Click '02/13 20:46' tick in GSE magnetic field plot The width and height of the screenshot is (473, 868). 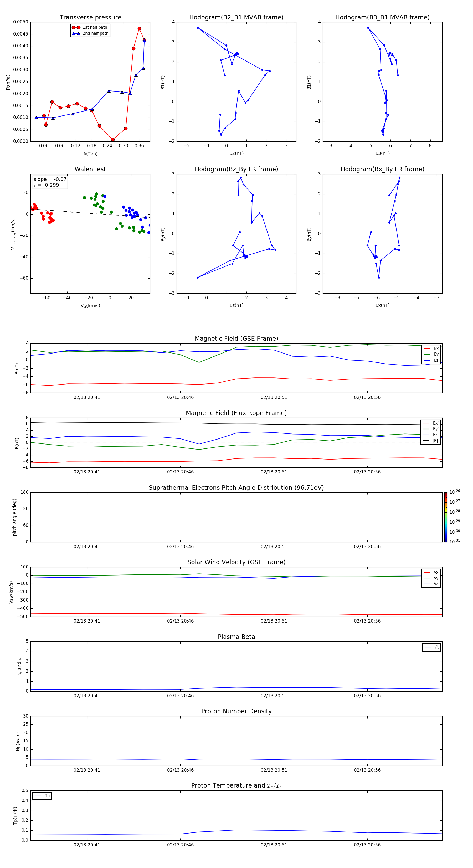pos(181,398)
